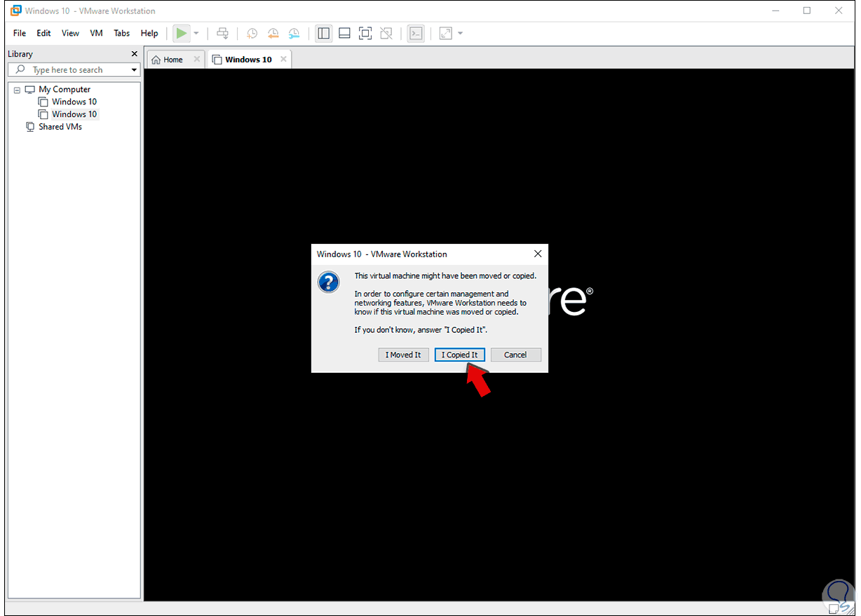Click the library search field
This screenshot has height=616, width=861.
(74, 70)
